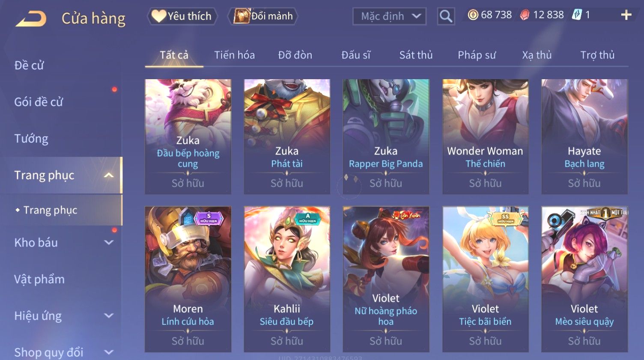This screenshot has height=360, width=644.
Task: Open Violet Tiệc bãi biển skin card
Action: click(485, 279)
